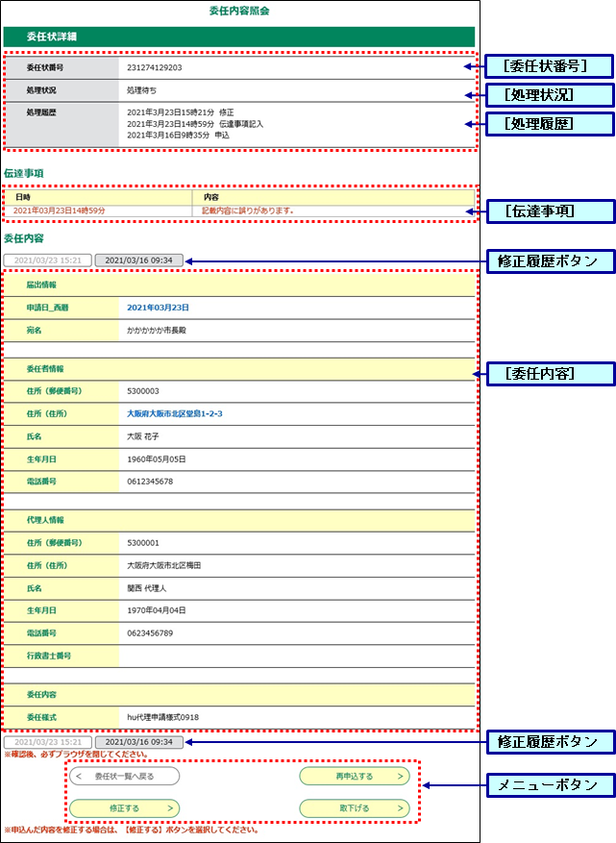
Task: Click the birthdate 1970年04月04日
Action: pos(157,610)
